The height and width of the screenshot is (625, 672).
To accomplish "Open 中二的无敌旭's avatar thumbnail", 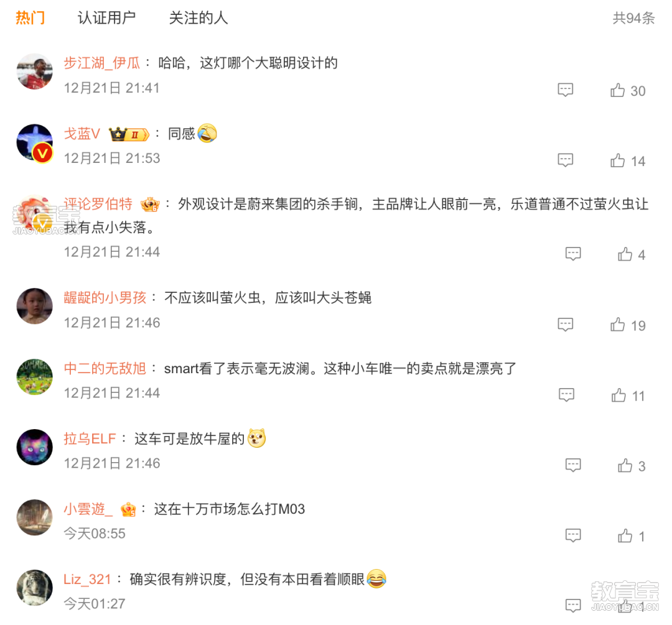I will 34,377.
